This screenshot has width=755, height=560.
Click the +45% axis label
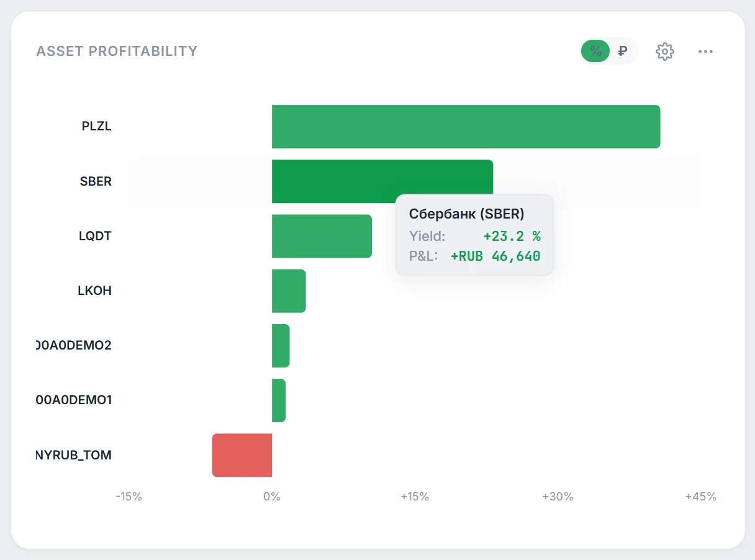(x=700, y=497)
